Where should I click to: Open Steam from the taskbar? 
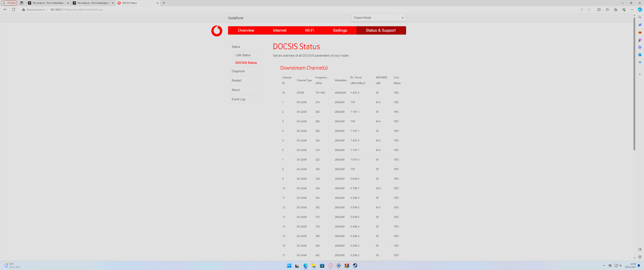(355, 265)
